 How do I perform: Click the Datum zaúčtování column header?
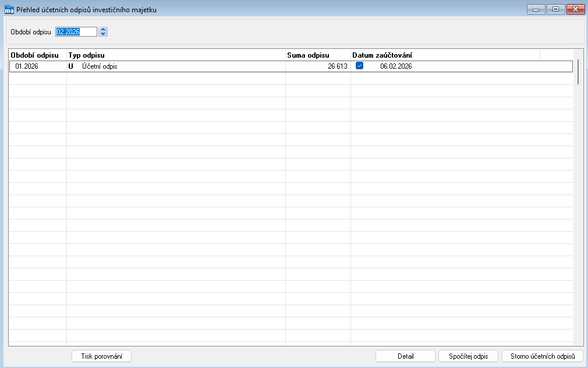(x=445, y=55)
